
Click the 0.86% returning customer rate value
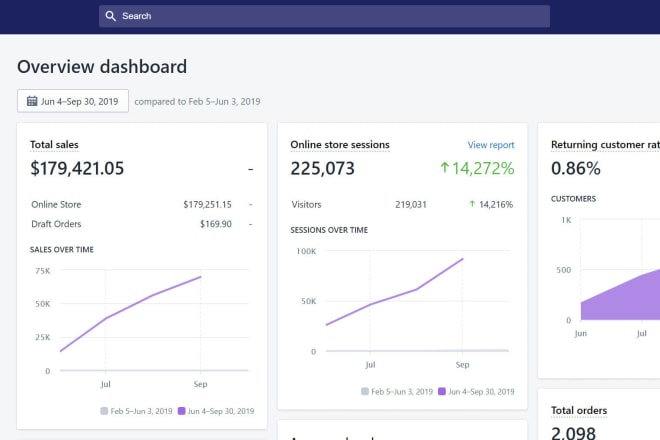click(575, 168)
